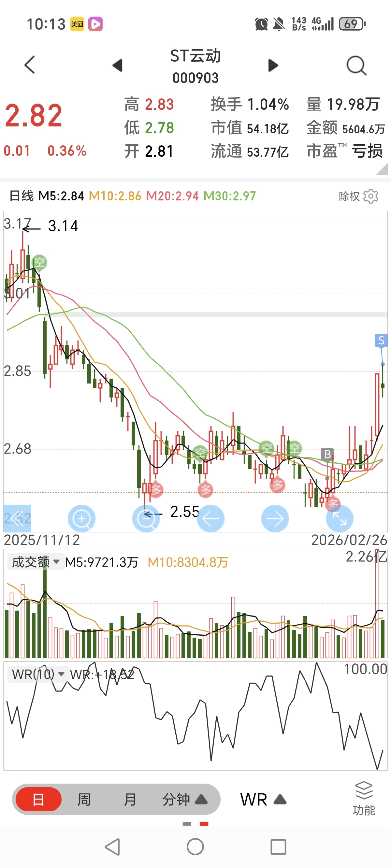Screen dimensions: 391x868
Task: Select the 周 weekly period tab
Action: coord(84,799)
